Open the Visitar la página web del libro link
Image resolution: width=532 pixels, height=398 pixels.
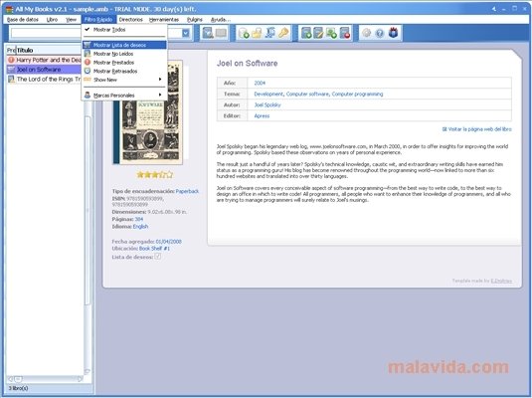[476, 129]
